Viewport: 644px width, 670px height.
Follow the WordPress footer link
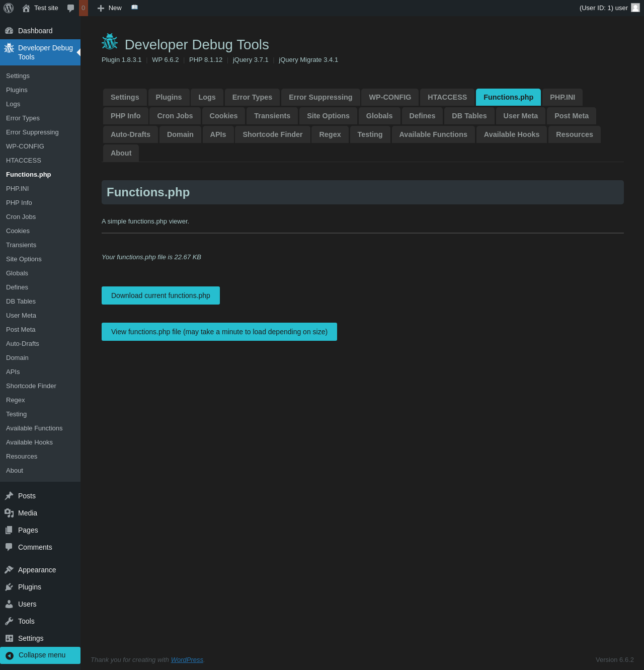[x=187, y=659]
